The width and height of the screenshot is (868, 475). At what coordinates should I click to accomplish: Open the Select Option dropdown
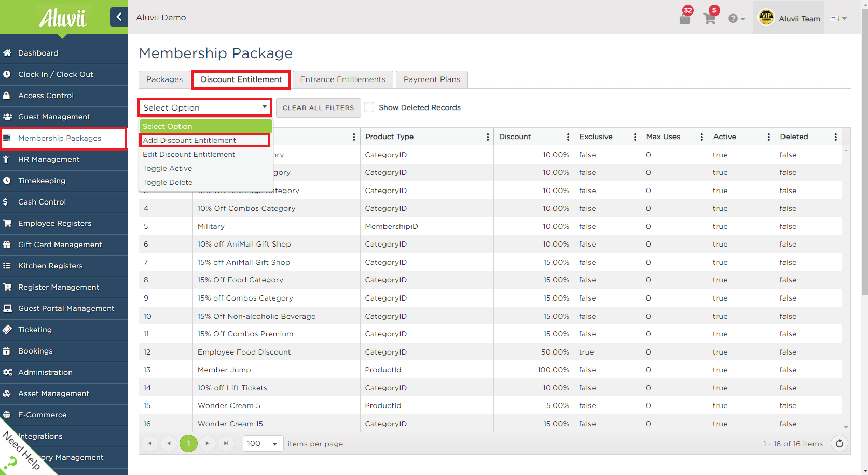pos(205,107)
